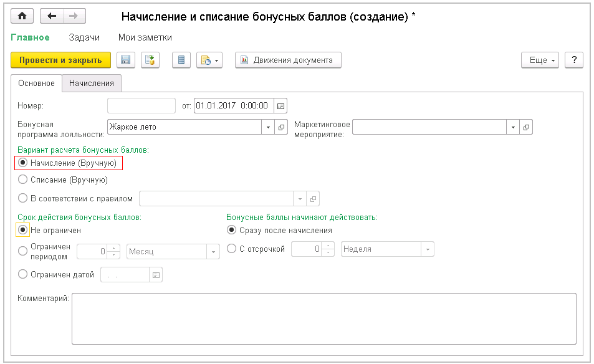Open the Еще menu dropdown
The width and height of the screenshot is (594, 364).
[539, 60]
